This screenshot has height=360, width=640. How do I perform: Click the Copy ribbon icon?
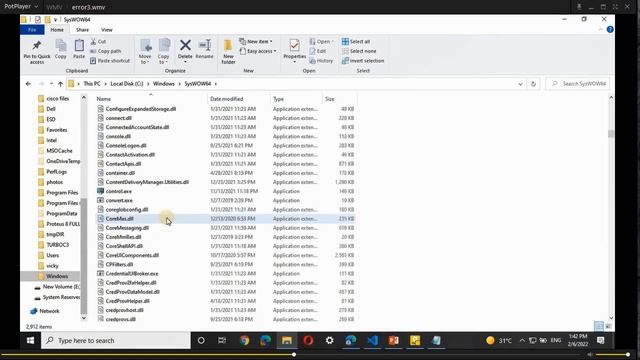60,46
